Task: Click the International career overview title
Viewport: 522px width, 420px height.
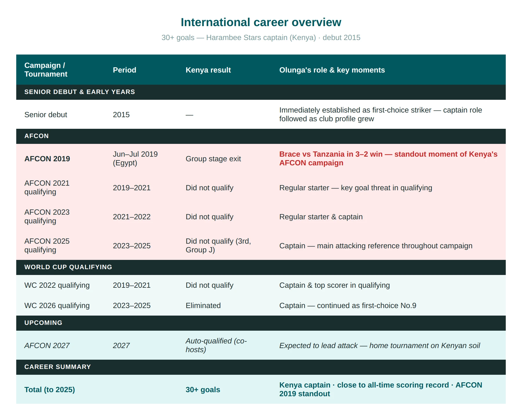Action: (261, 22)
